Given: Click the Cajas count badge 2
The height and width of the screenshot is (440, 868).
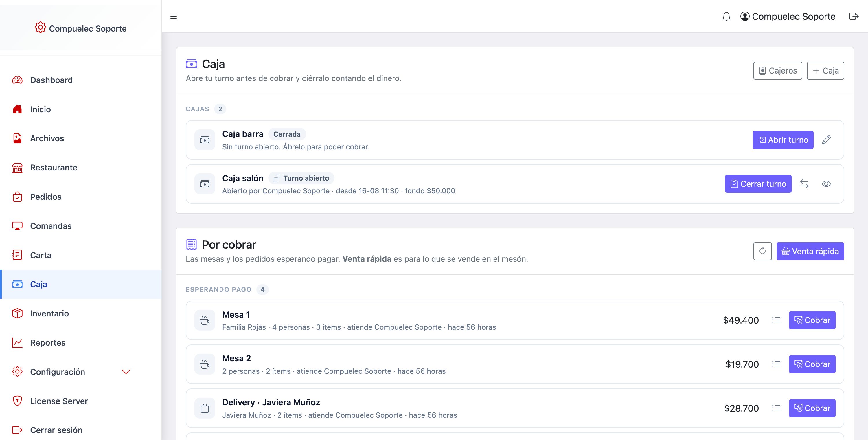Looking at the screenshot, I should (x=220, y=109).
